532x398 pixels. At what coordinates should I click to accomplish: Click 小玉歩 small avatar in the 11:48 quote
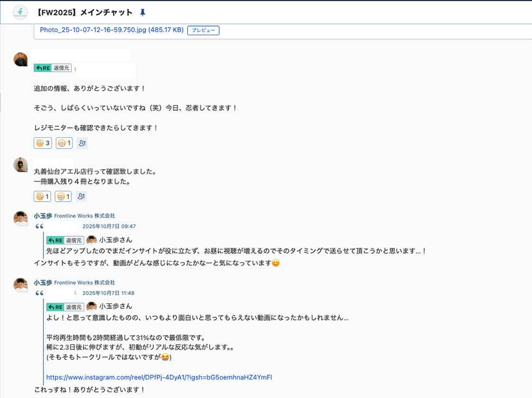92,306
